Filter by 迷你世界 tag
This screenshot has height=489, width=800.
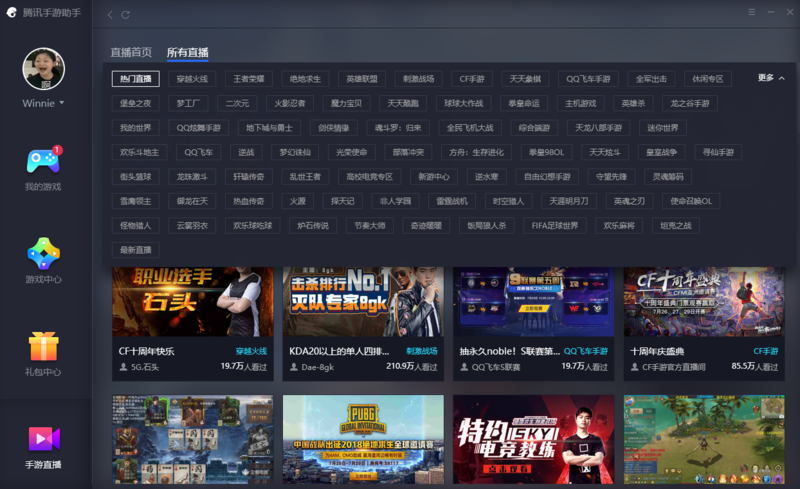(663, 128)
